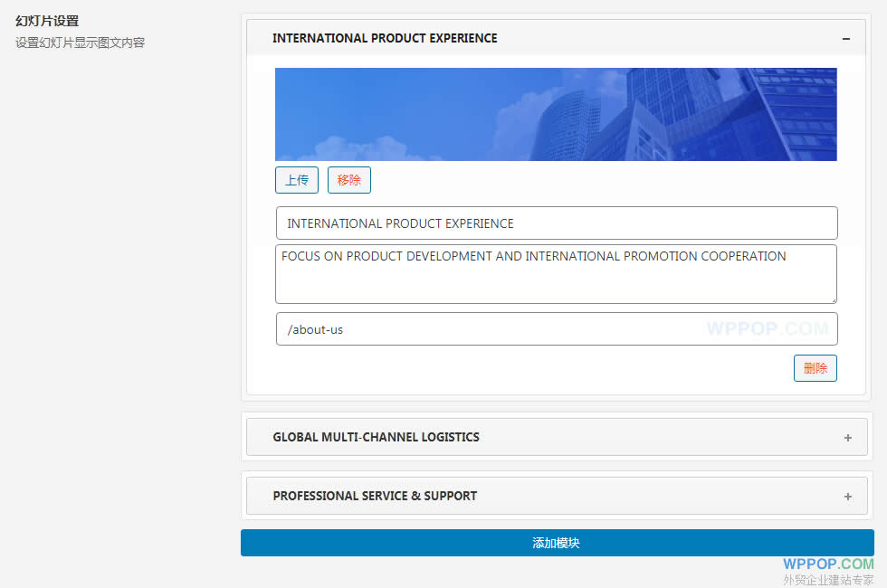Image resolution: width=887 pixels, height=588 pixels.
Task: Click the 移除 remove image button
Action: (349, 180)
